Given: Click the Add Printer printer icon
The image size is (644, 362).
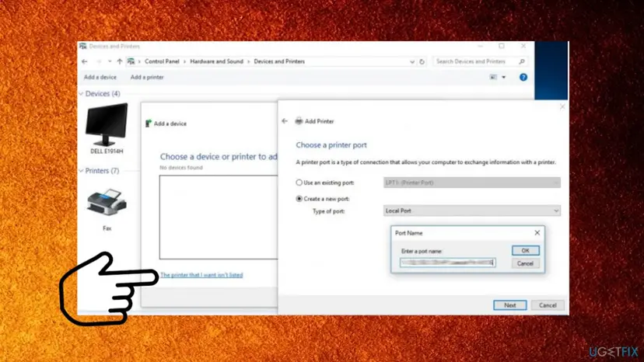Looking at the screenshot, I should [x=299, y=121].
